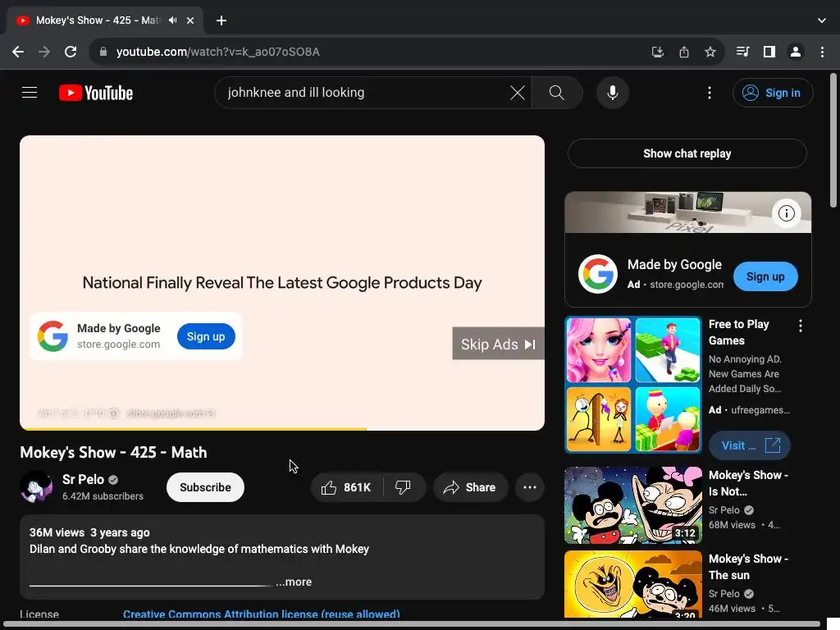Image resolution: width=840 pixels, height=630 pixels.
Task: Open more actions ellipsis under the video
Action: coord(530,487)
